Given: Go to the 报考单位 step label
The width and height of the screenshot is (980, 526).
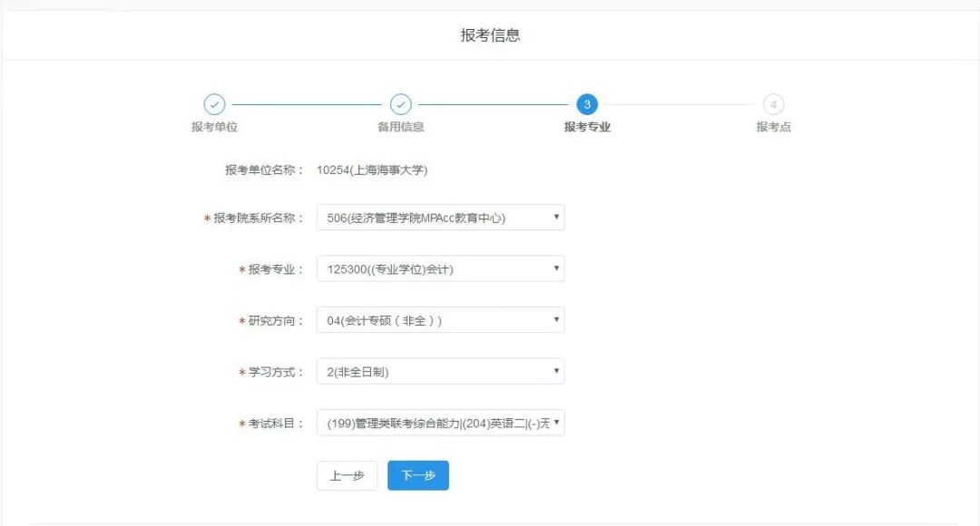Looking at the screenshot, I should point(214,127).
